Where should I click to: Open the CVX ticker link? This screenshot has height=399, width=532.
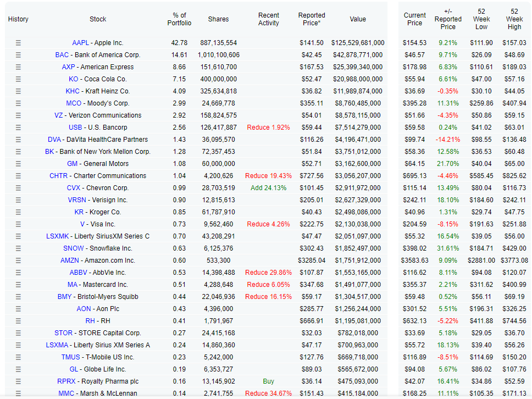pos(73,188)
